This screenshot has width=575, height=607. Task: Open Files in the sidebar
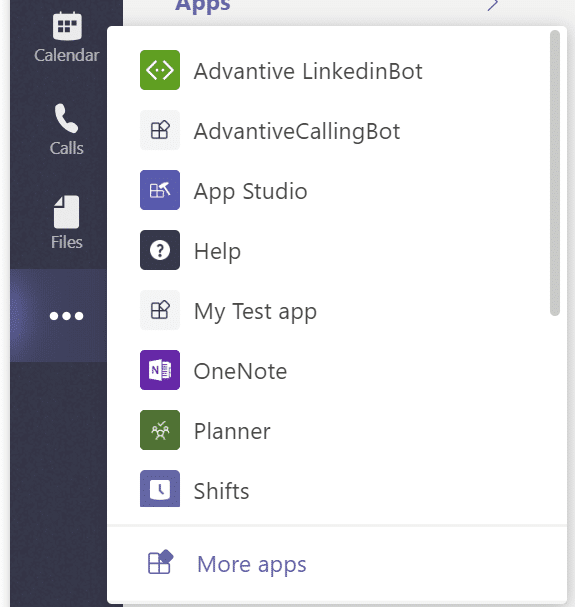coord(67,223)
